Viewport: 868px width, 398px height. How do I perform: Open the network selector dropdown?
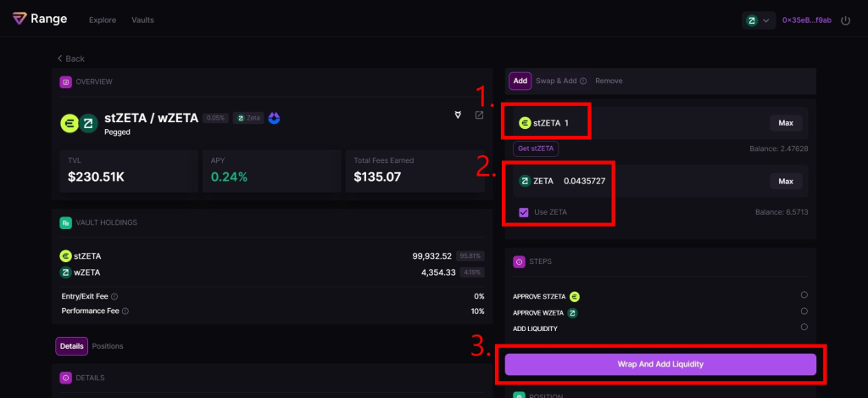759,20
